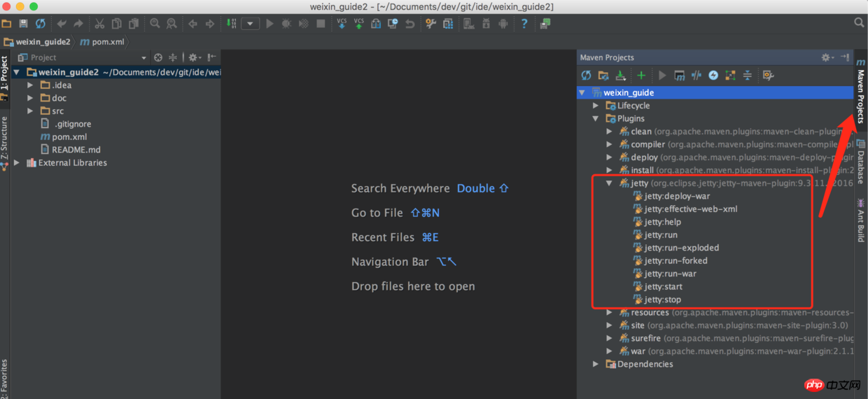Click the Paste clipboard icon
Image resolution: width=868 pixels, height=399 pixels.
coord(133,24)
